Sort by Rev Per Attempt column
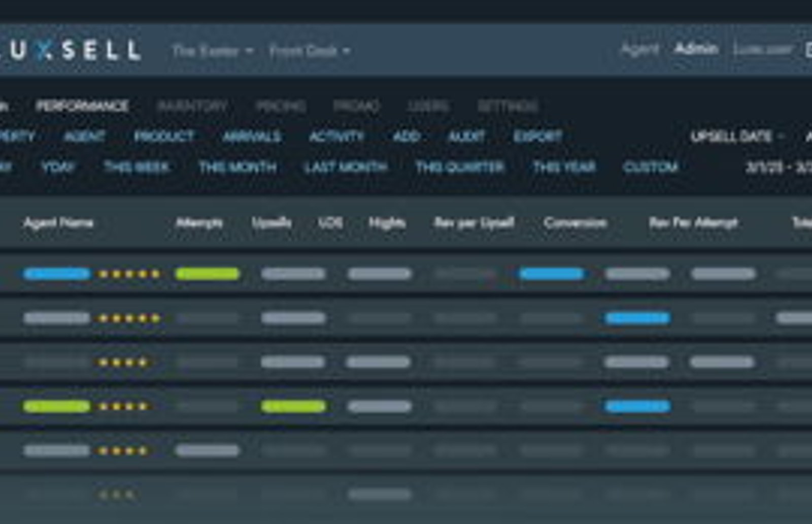 tap(693, 222)
